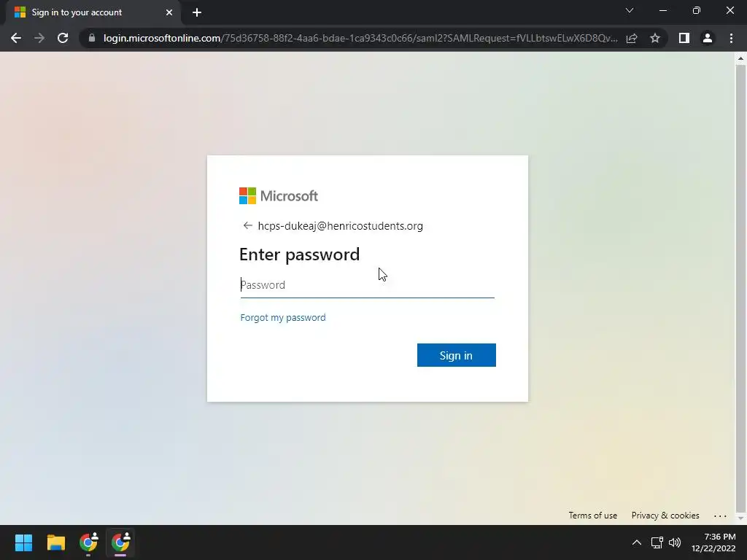Click the scrollbar up arrow
The image size is (747, 560).
(x=740, y=59)
